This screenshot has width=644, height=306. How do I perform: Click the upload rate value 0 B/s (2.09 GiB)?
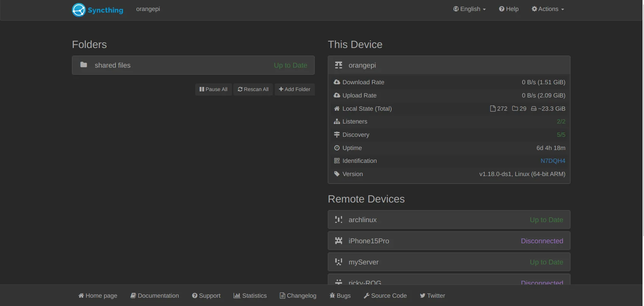(x=544, y=96)
